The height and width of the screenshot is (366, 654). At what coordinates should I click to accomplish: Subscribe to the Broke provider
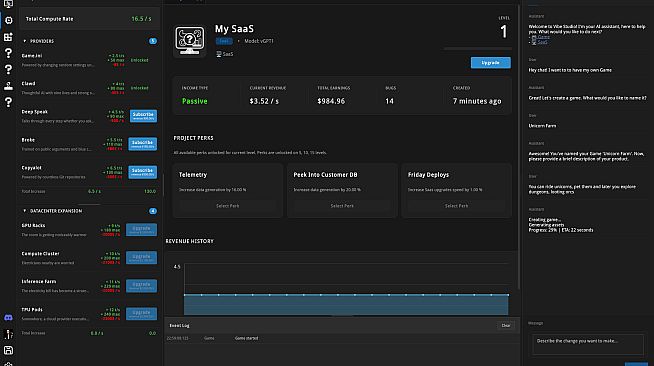tap(142, 144)
